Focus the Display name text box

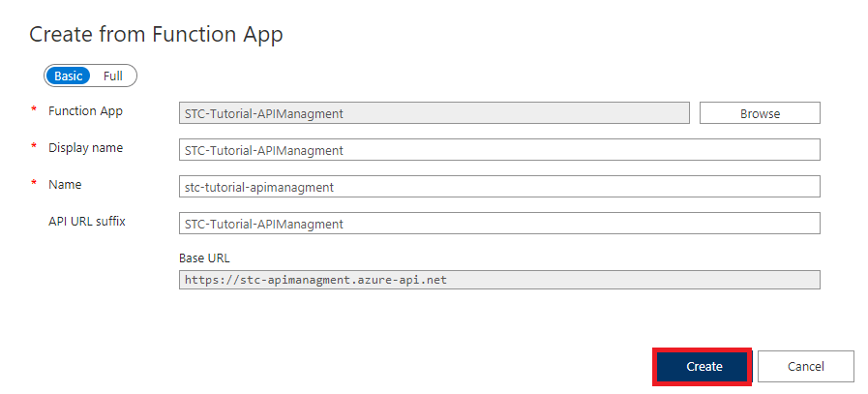(499, 150)
